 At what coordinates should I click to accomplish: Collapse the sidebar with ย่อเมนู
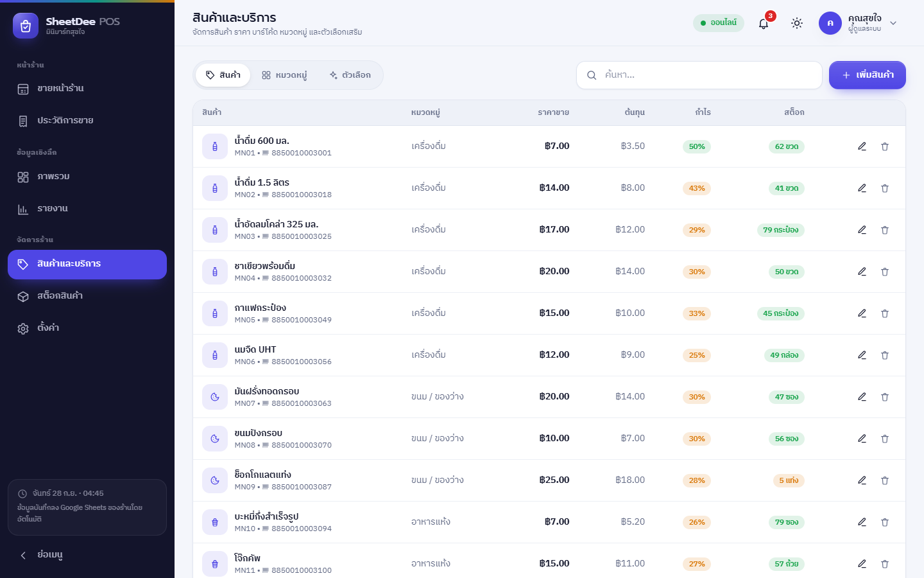[87, 555]
